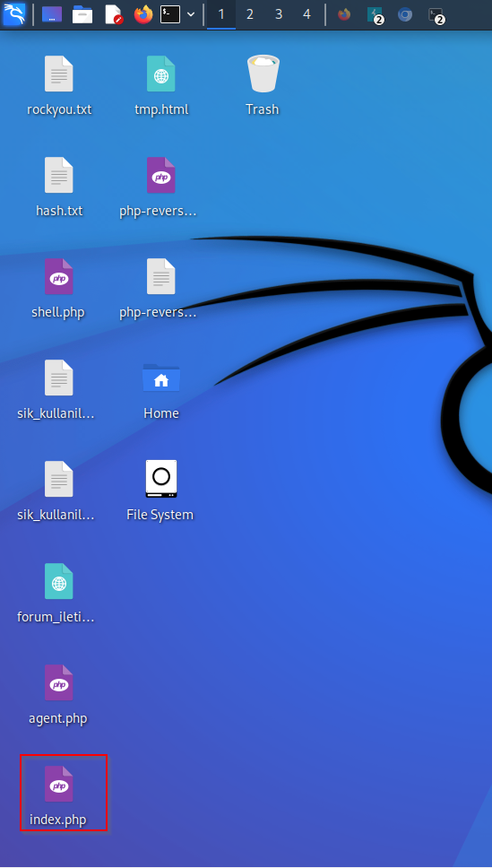The height and width of the screenshot is (868, 492).
Task: Open the Kali dragon applications menu
Action: pos(13,13)
